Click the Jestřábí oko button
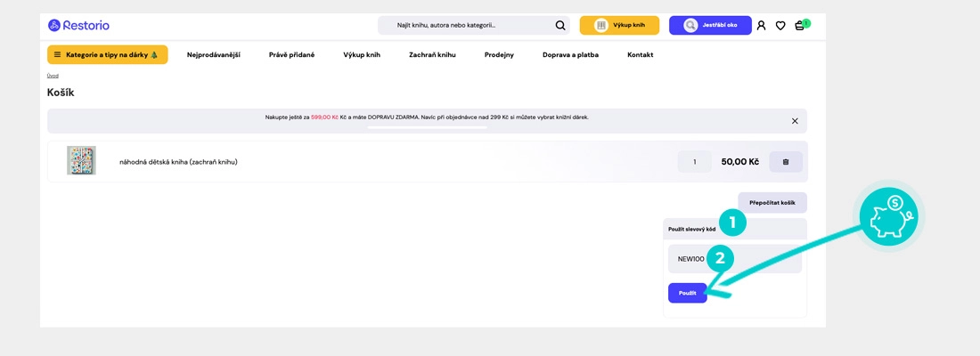 [x=710, y=26]
